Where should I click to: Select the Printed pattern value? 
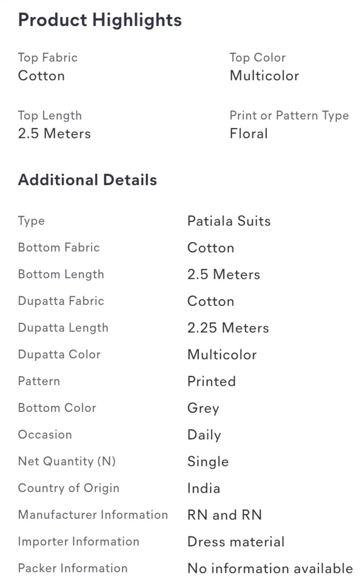212,381
